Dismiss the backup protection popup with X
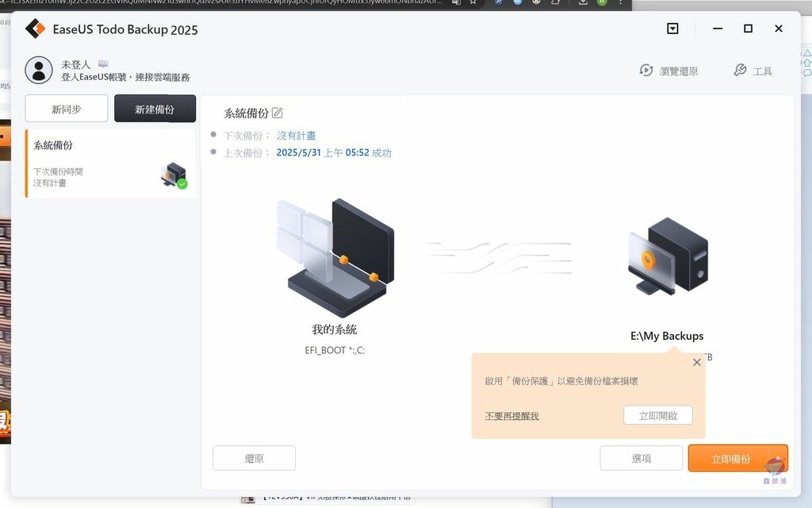Screen dimensions: 812x508 click(697, 362)
